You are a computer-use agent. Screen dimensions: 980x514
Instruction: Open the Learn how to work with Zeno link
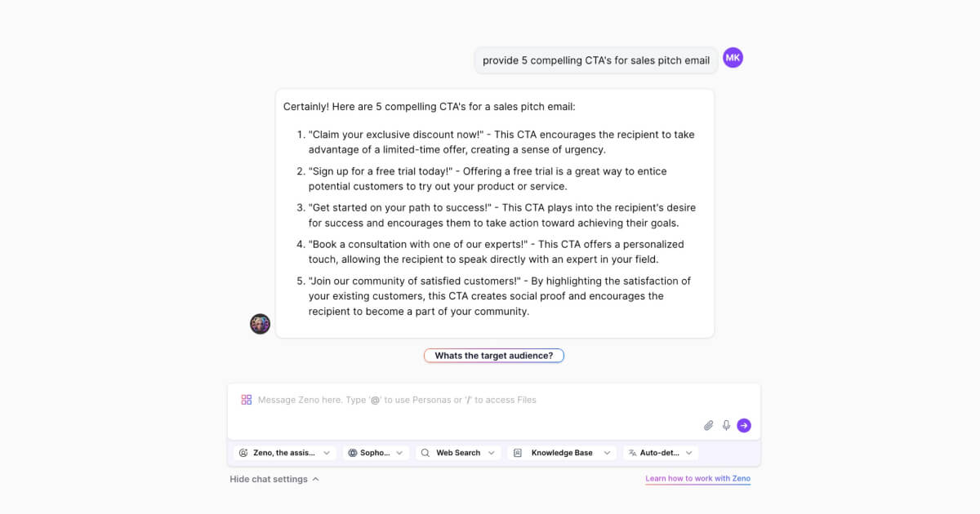(x=697, y=479)
